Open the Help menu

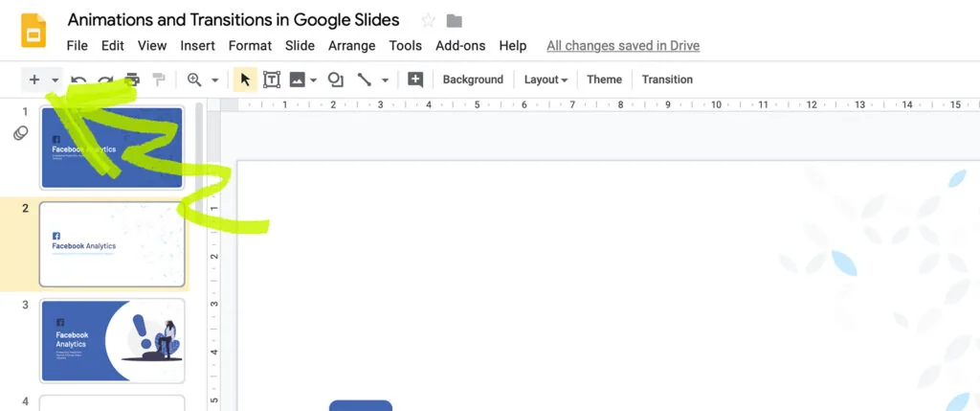[x=513, y=46]
